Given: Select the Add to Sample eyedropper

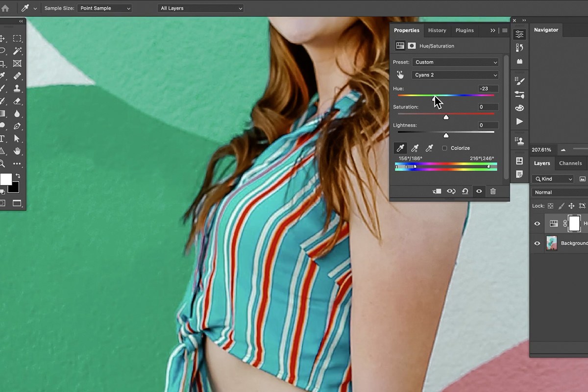Looking at the screenshot, I should pos(415,148).
